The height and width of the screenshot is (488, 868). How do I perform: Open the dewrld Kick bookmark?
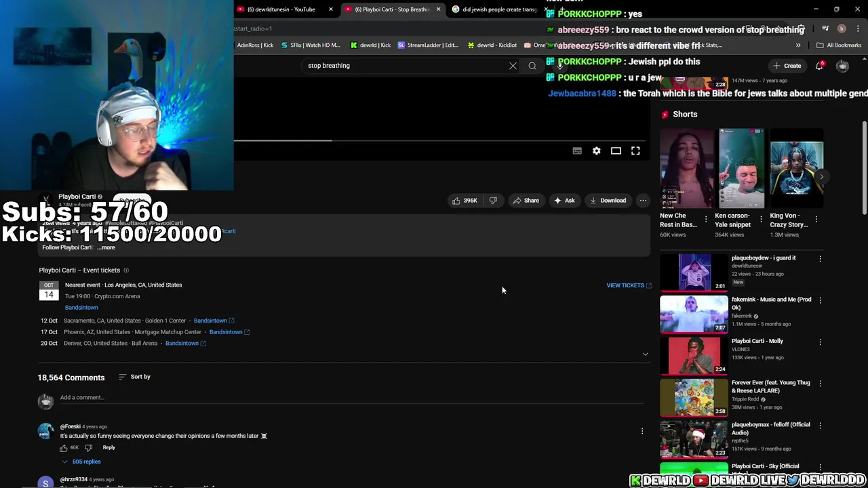click(x=370, y=45)
